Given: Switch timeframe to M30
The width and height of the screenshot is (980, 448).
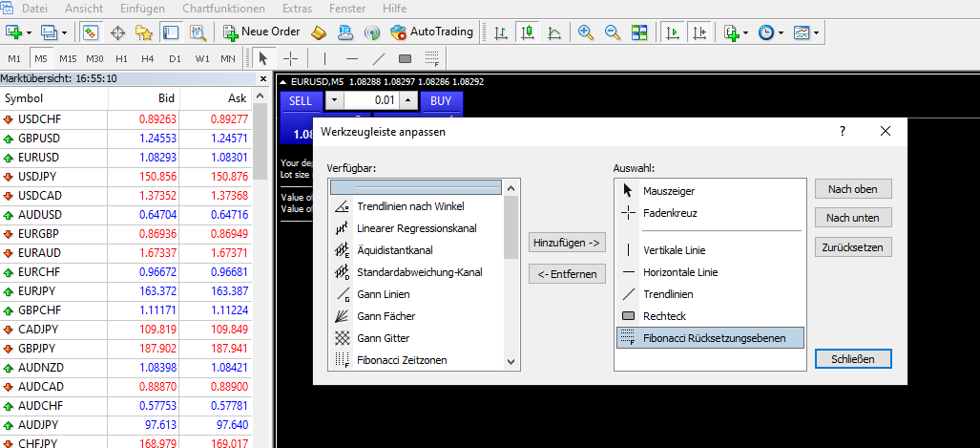Looking at the screenshot, I should (95, 59).
